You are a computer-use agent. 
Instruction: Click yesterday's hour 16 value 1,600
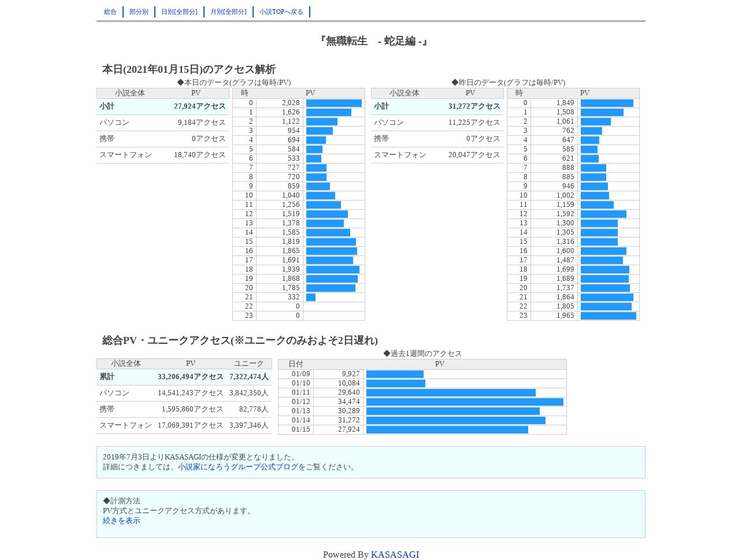click(565, 251)
